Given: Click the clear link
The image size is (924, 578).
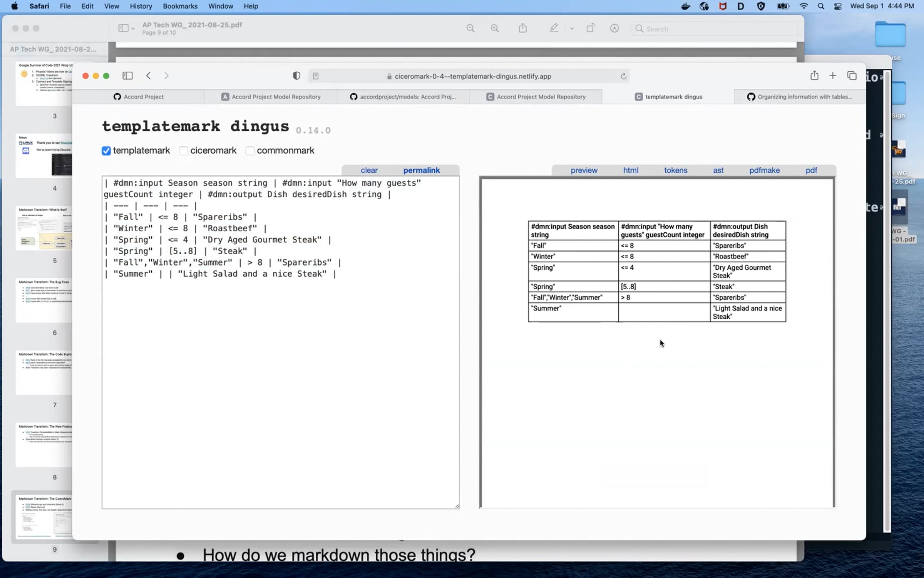Looking at the screenshot, I should [x=369, y=170].
